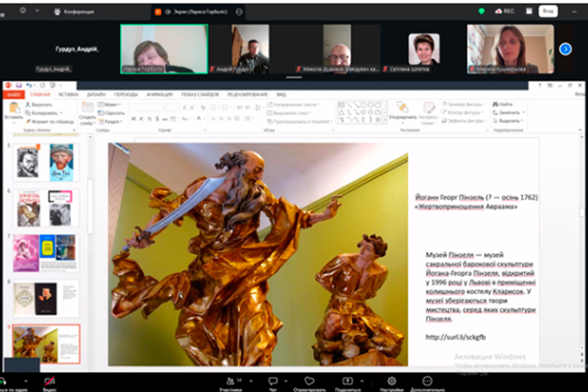The width and height of the screenshot is (588, 392).
Task: Open the More options ellipsis icon
Action: [427, 381]
